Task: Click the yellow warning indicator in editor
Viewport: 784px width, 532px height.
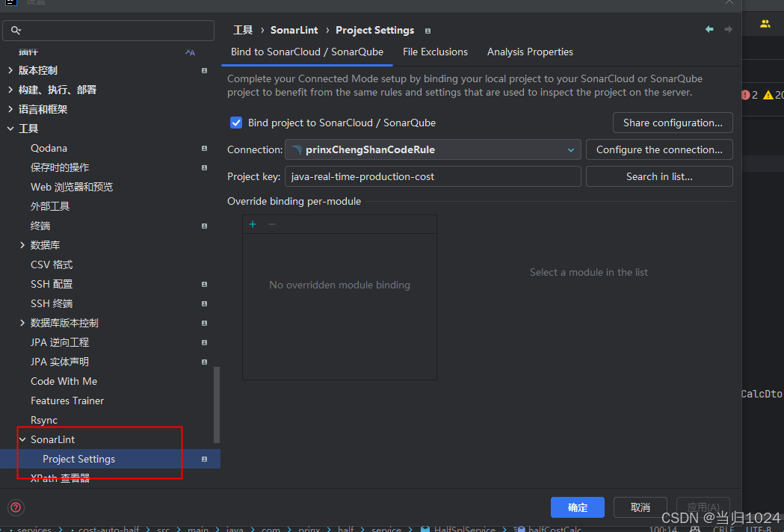Action: click(768, 95)
